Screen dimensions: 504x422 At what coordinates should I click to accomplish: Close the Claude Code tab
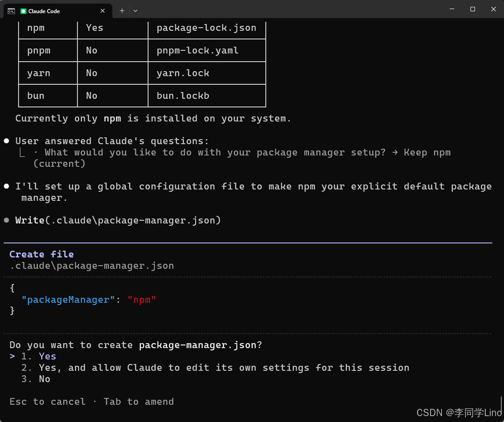click(x=103, y=11)
